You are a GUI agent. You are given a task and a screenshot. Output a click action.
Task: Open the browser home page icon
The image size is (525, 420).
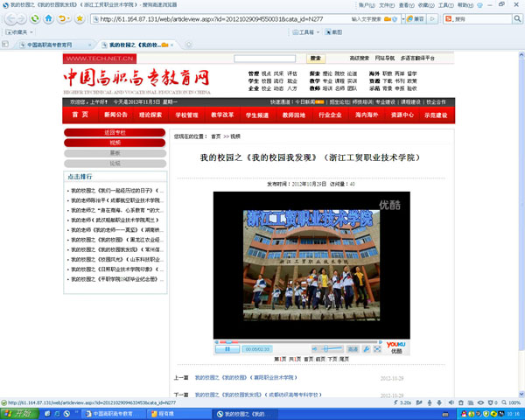[48, 18]
